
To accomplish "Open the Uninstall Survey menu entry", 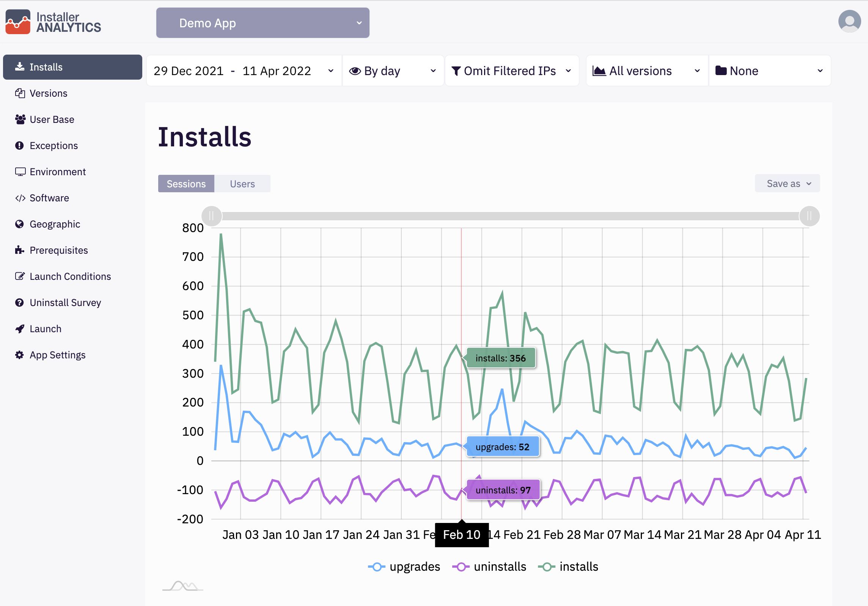I will point(20,302).
